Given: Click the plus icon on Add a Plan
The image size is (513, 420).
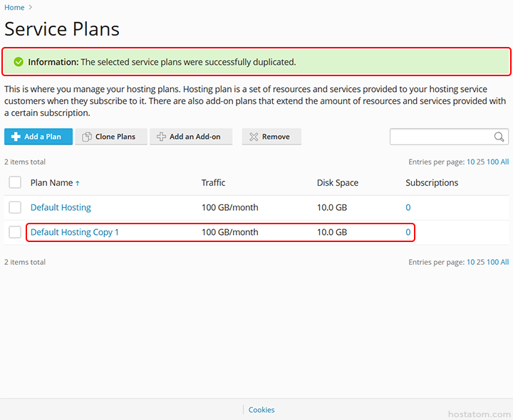Looking at the screenshot, I should pyautogui.click(x=16, y=137).
